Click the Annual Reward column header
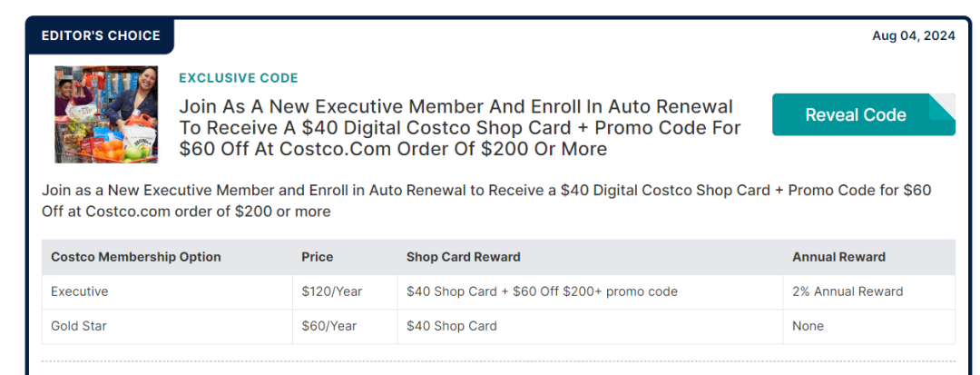This screenshot has width=980, height=375. tap(838, 257)
